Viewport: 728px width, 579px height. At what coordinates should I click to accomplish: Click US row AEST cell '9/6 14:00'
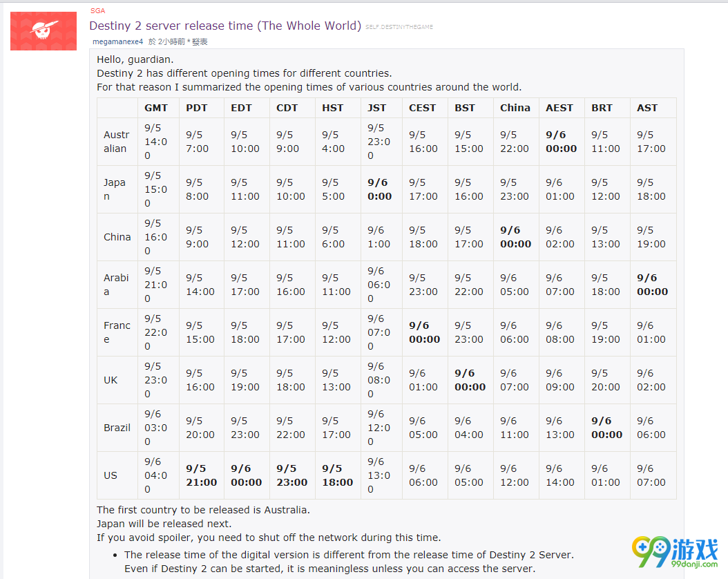(560, 475)
